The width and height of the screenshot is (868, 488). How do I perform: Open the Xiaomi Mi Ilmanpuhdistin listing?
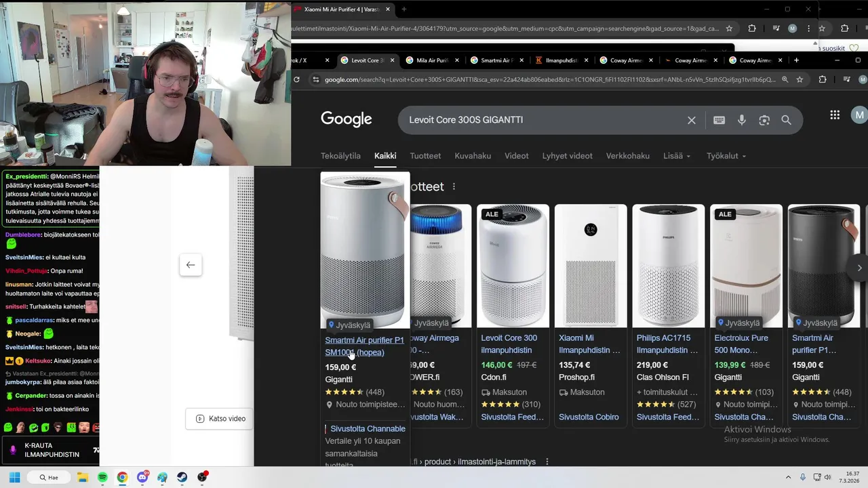[589, 344]
